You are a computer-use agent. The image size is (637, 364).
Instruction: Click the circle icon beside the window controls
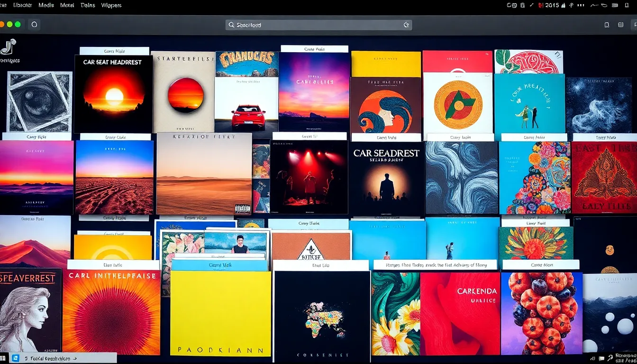coord(34,24)
